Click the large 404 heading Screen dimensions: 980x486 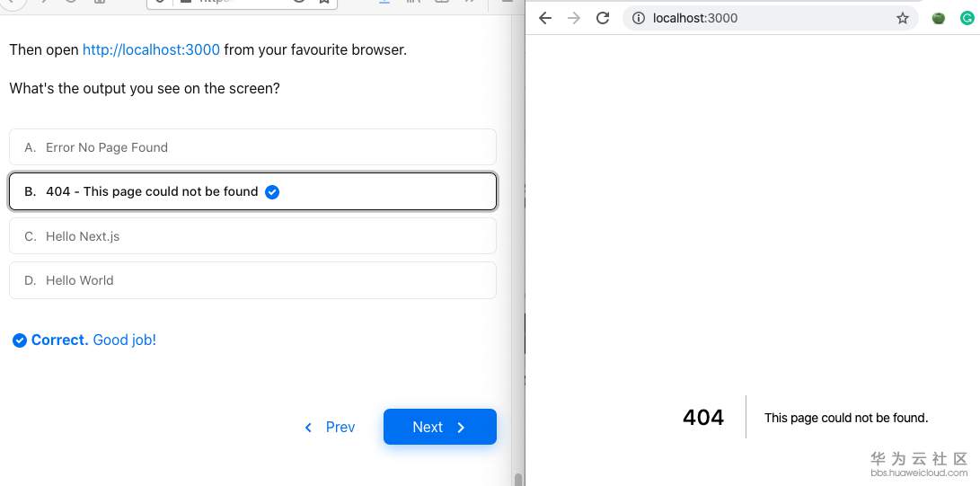coord(703,418)
